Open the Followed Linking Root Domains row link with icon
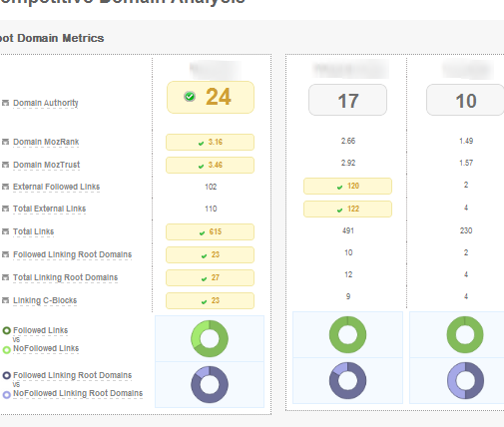 72,254
